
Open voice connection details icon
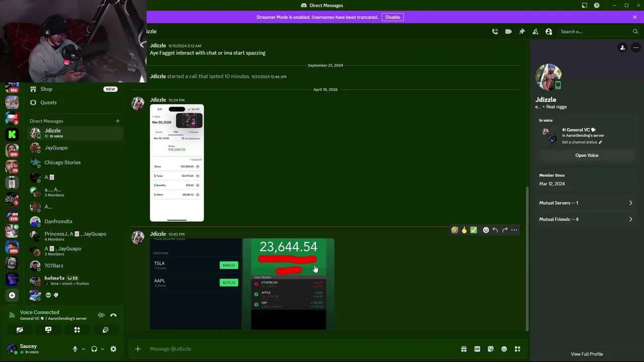(x=12, y=315)
